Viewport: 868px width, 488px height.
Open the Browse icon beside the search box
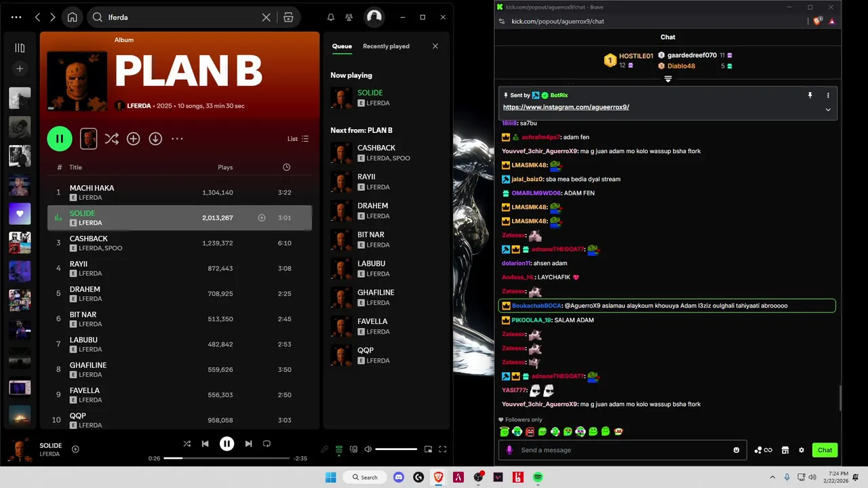[x=288, y=18]
